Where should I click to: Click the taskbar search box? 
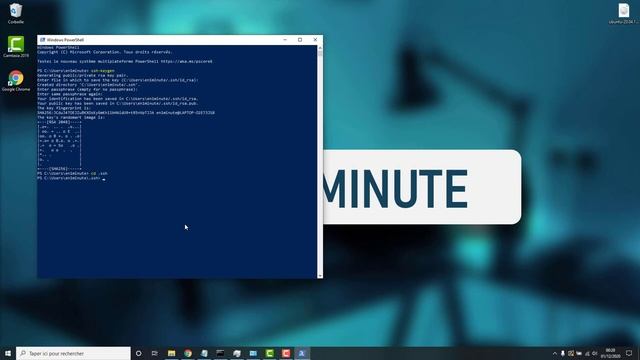pyautogui.click(x=73, y=353)
